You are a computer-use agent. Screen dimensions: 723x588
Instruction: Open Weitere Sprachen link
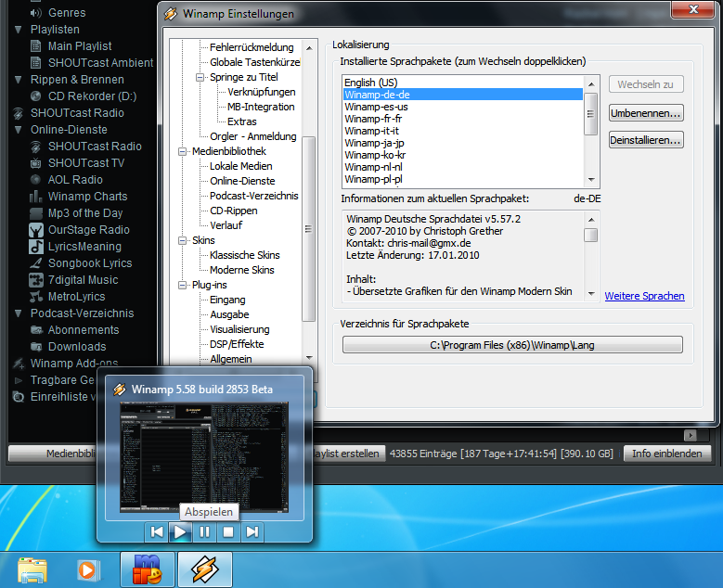[645, 296]
